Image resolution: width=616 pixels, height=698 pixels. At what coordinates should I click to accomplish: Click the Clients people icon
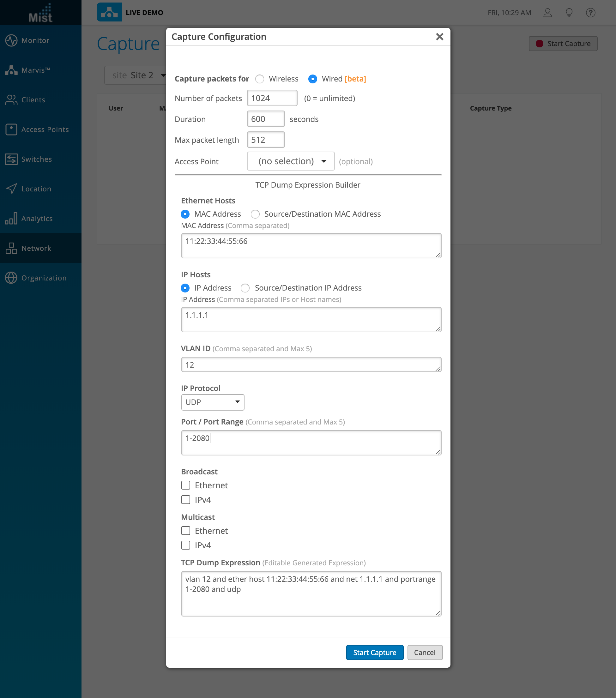11,100
